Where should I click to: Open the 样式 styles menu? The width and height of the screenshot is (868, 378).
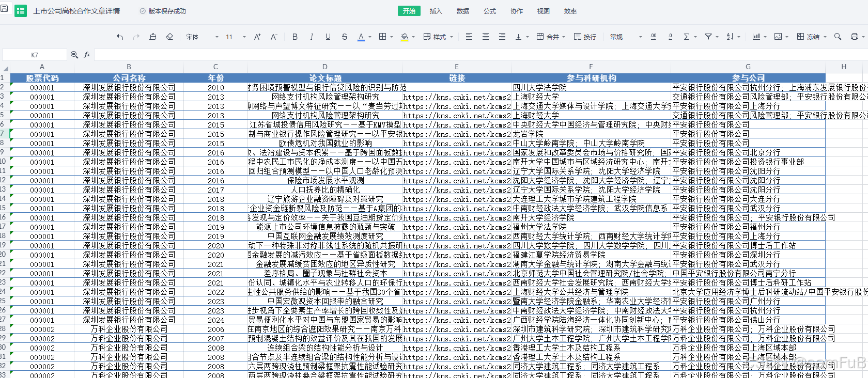[x=438, y=37]
